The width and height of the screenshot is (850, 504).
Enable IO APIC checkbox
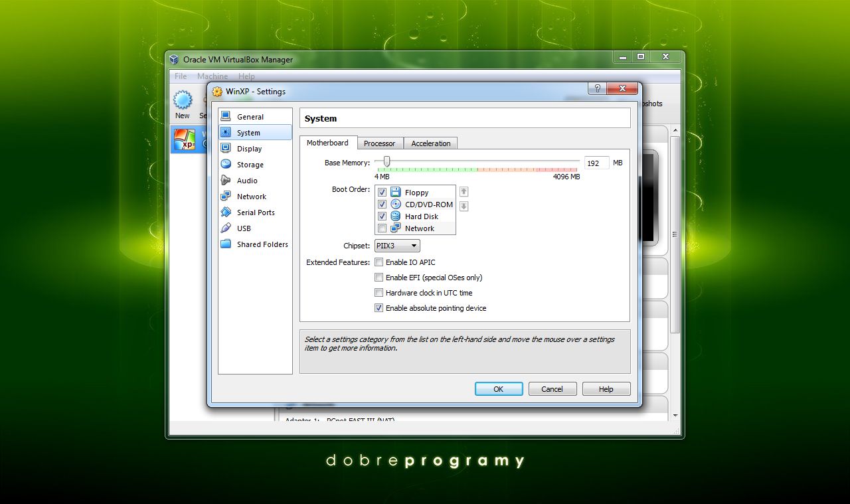pos(379,262)
